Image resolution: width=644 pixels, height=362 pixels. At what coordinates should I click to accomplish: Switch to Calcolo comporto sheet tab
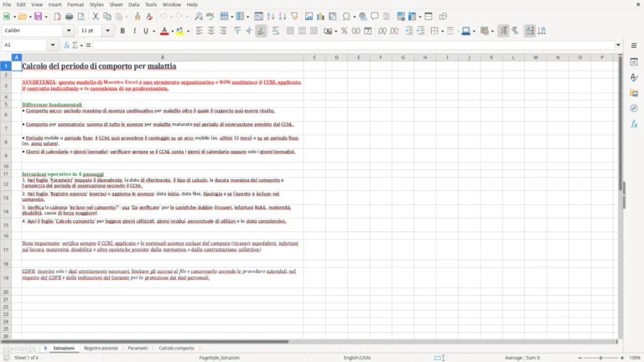(176, 348)
